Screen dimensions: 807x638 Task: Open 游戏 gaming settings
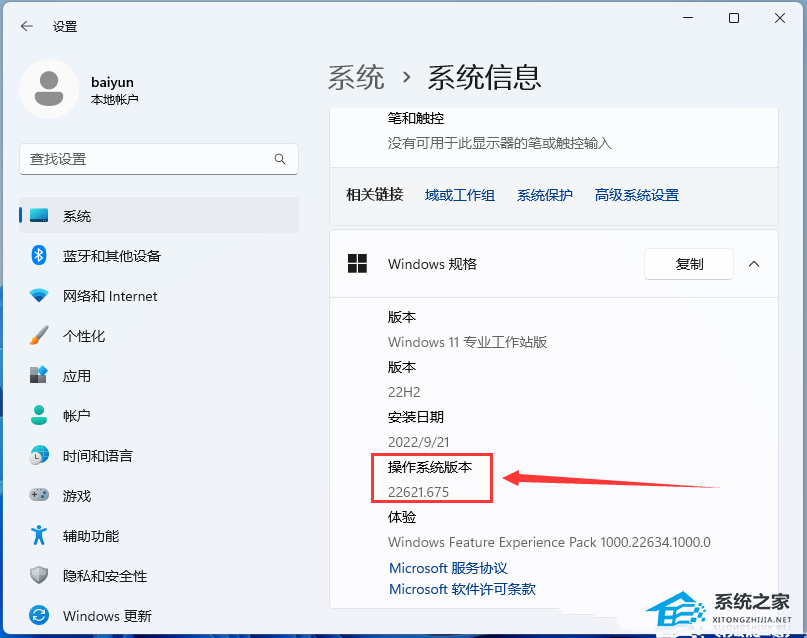[77, 496]
